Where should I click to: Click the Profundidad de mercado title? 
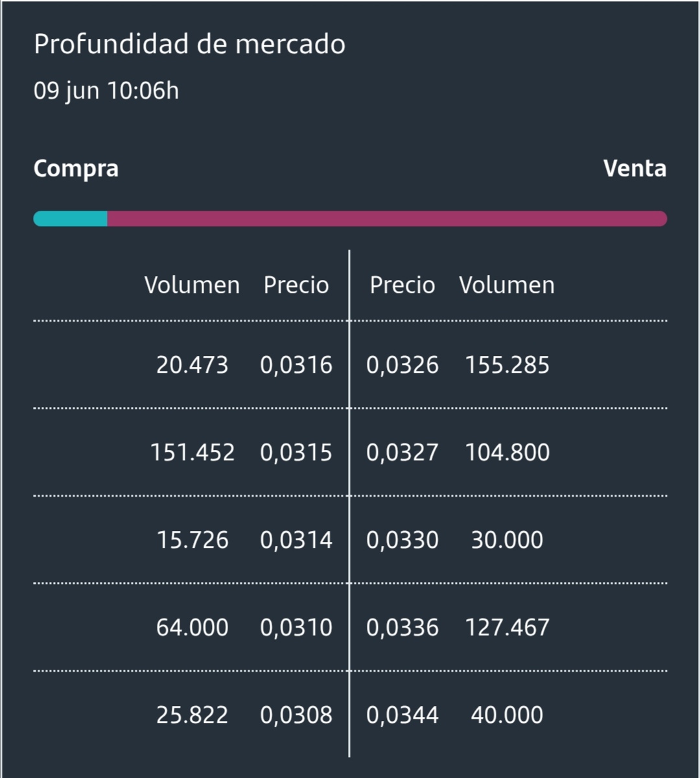click(189, 45)
